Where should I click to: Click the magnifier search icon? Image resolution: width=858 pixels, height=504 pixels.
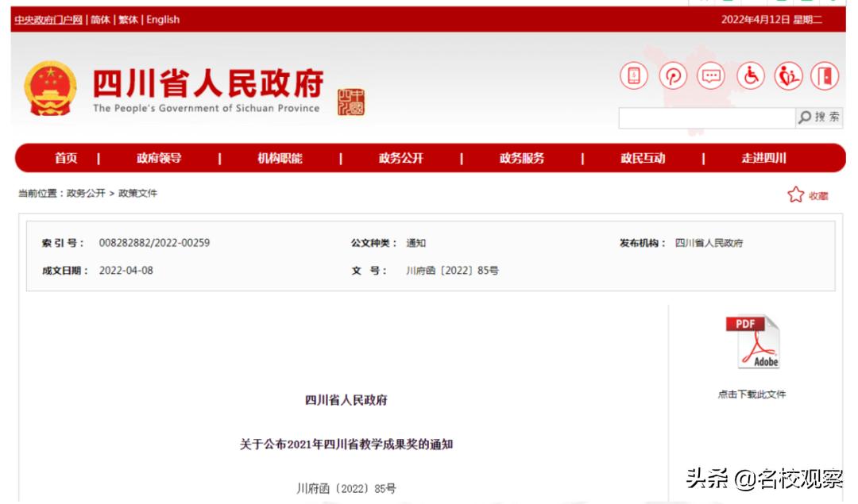point(808,117)
